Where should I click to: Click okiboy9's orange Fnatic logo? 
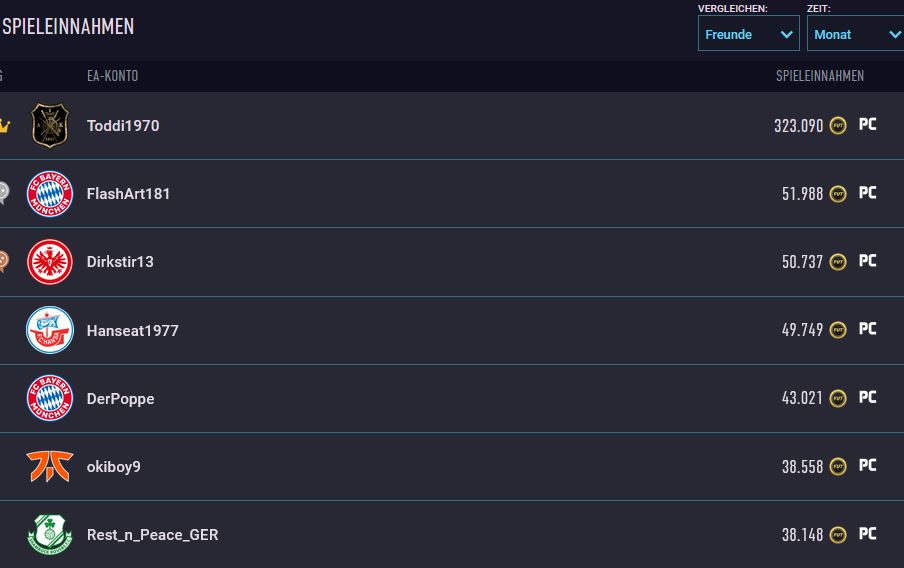pos(50,466)
